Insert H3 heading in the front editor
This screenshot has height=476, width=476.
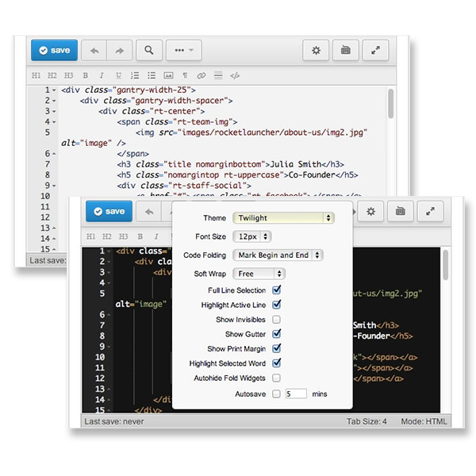[x=123, y=236]
